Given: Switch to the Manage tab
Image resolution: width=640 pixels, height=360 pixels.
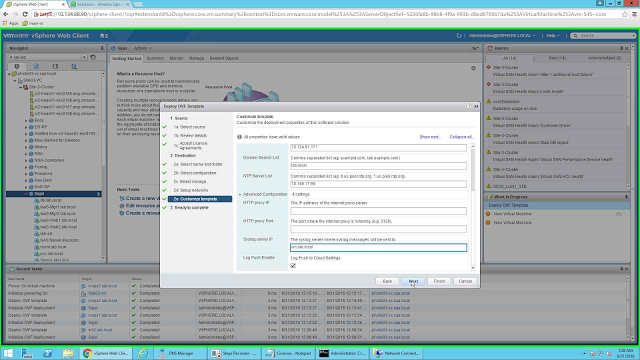Looking at the screenshot, I should click(196, 58).
